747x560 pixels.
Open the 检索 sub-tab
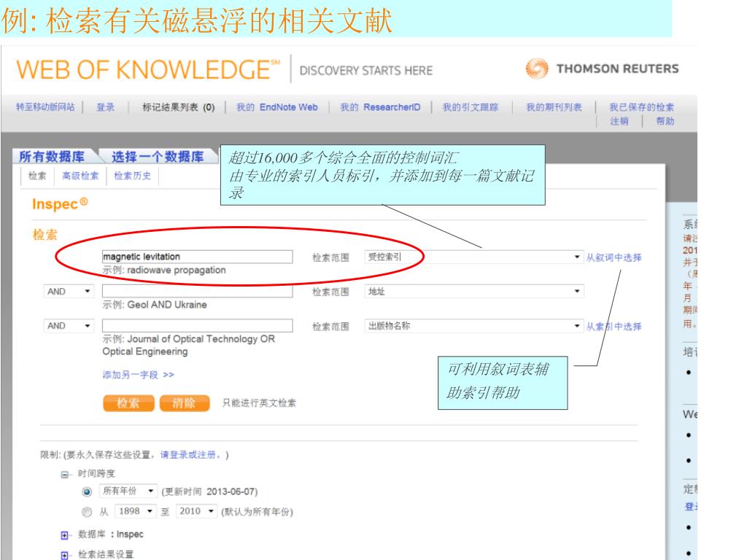[x=37, y=176]
